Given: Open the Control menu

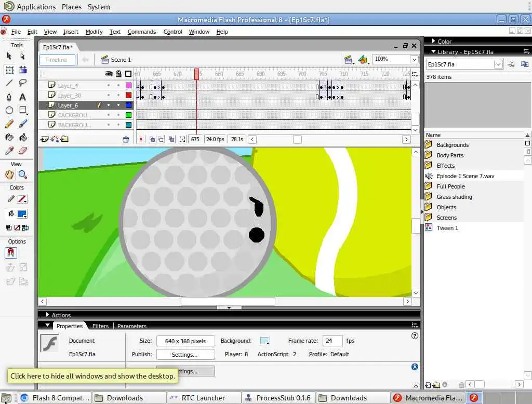Looking at the screenshot, I should pos(172,32).
